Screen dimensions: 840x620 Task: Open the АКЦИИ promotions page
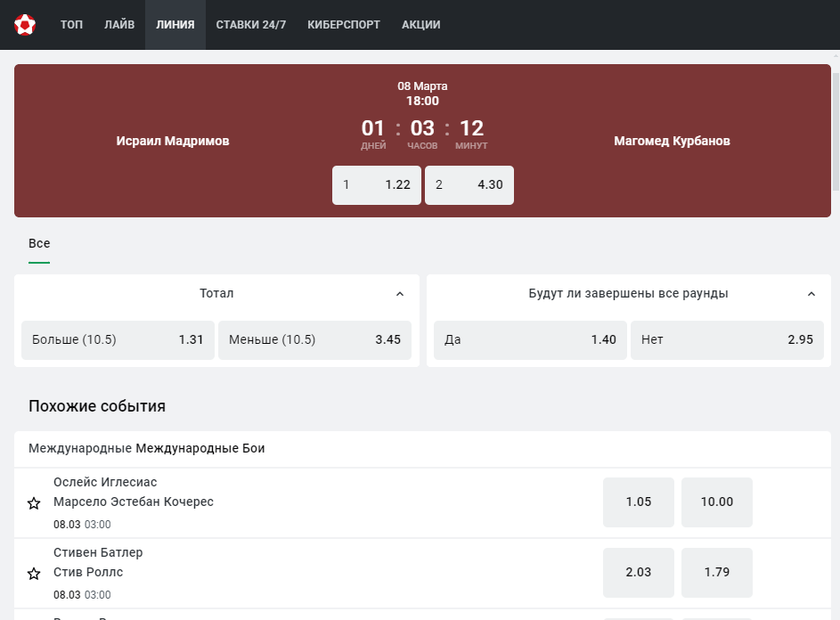(421, 25)
